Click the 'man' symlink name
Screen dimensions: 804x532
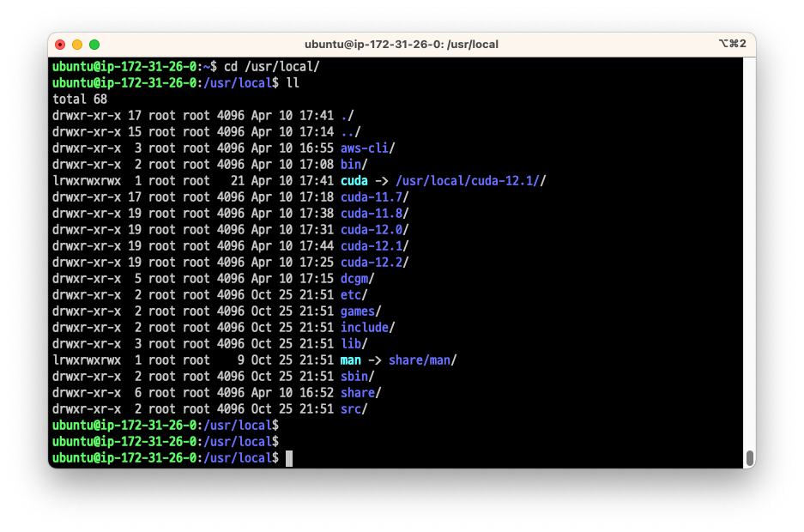click(x=351, y=360)
